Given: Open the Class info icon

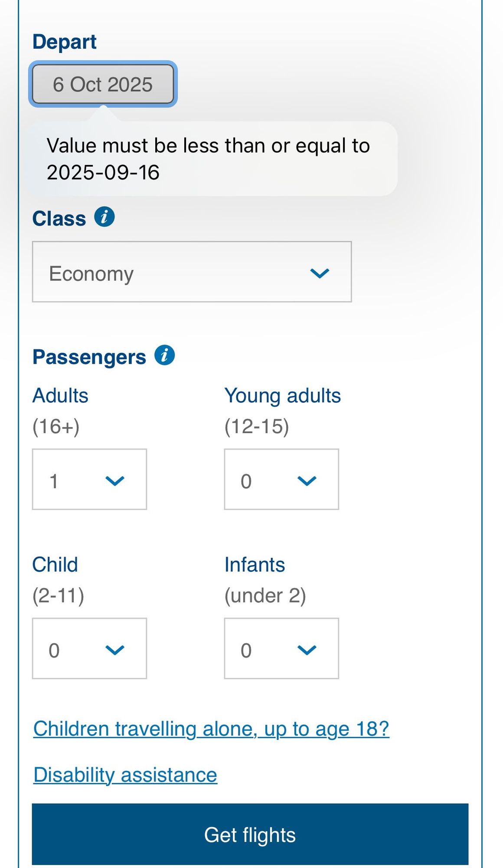Looking at the screenshot, I should tap(105, 217).
